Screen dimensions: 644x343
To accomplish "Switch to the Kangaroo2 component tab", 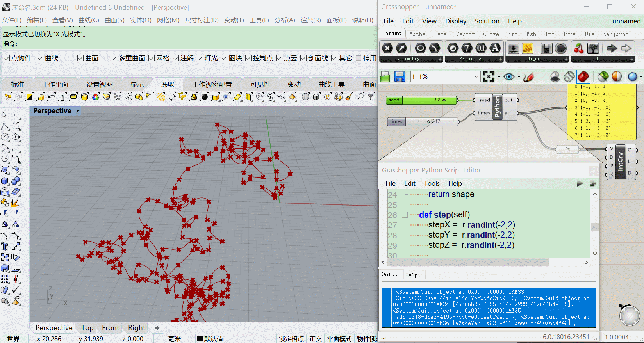I will (x=617, y=34).
